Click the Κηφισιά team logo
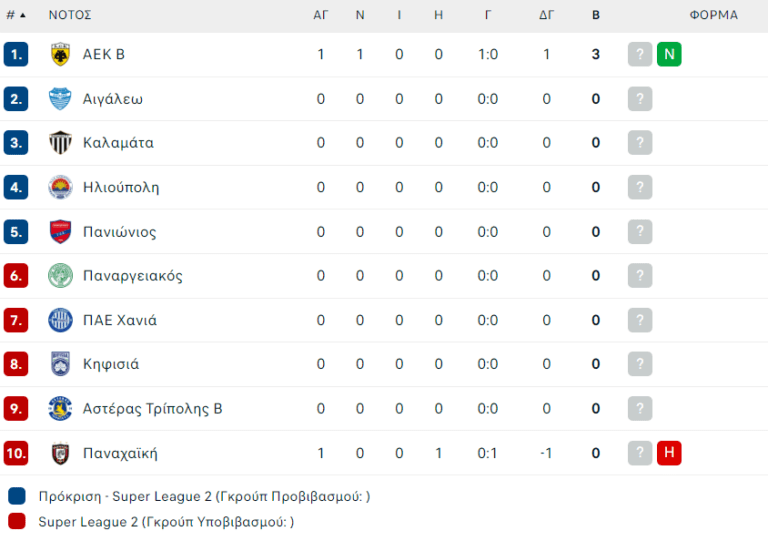Viewport: 768px width, 541px height. point(61,364)
